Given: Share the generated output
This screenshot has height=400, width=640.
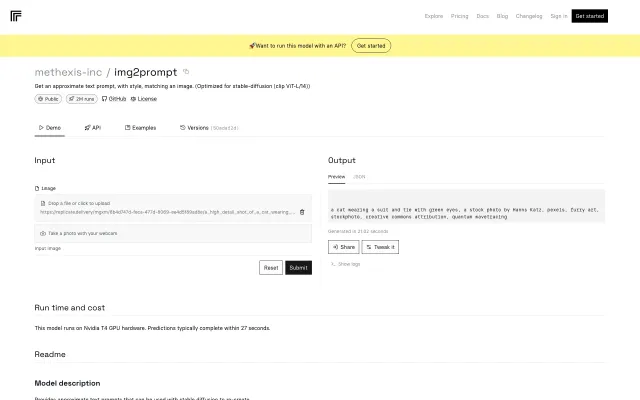Looking at the screenshot, I should click(x=344, y=246).
